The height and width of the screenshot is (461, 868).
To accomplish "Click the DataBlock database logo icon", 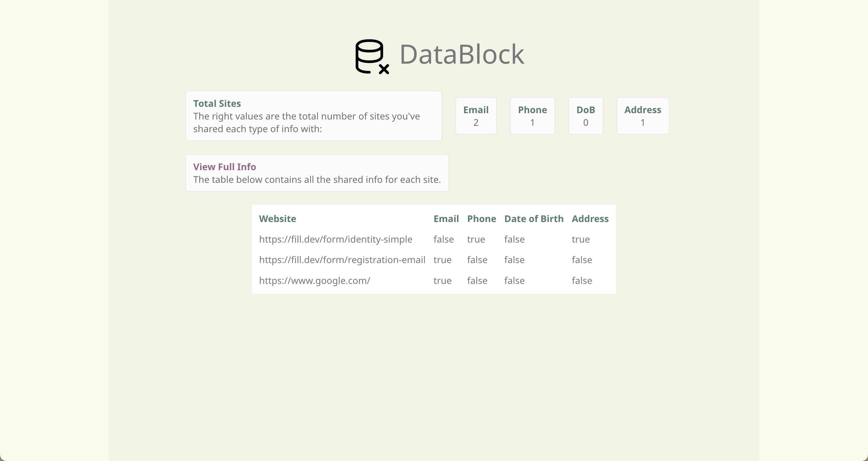I will [372, 56].
